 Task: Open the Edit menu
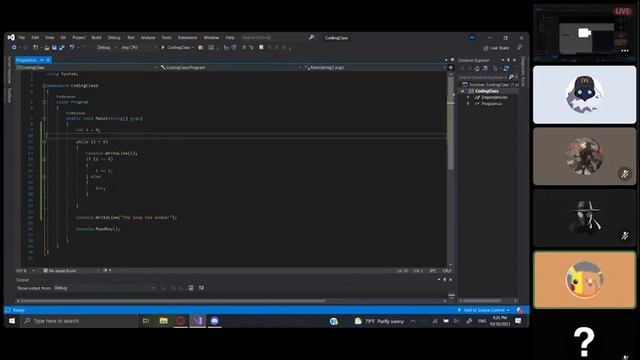click(x=36, y=38)
